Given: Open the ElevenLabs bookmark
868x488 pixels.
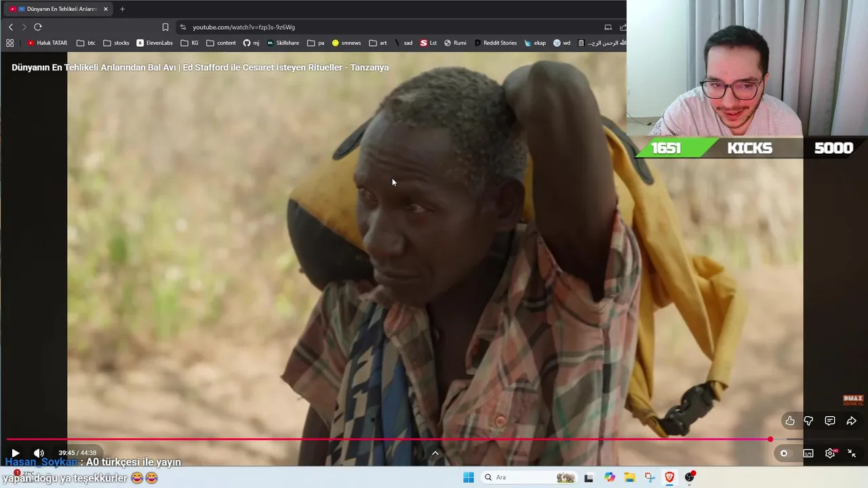Looking at the screenshot, I should pos(155,43).
